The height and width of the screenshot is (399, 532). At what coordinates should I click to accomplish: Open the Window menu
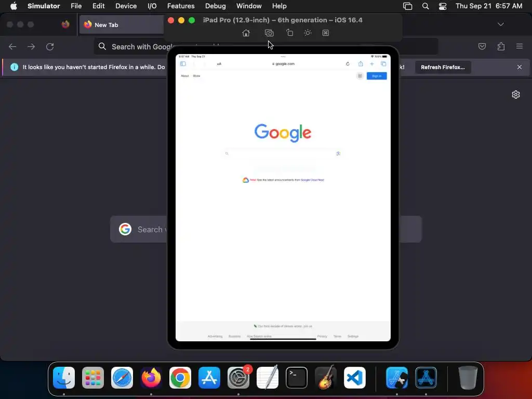point(249,6)
